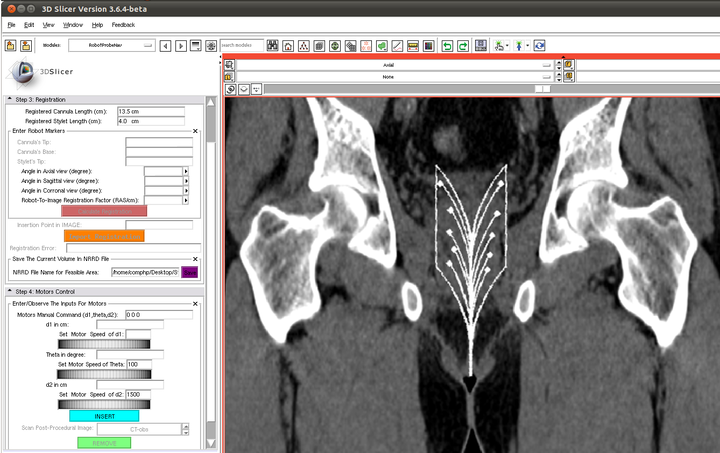
Task: Open the Edit menu
Action: coord(29,25)
